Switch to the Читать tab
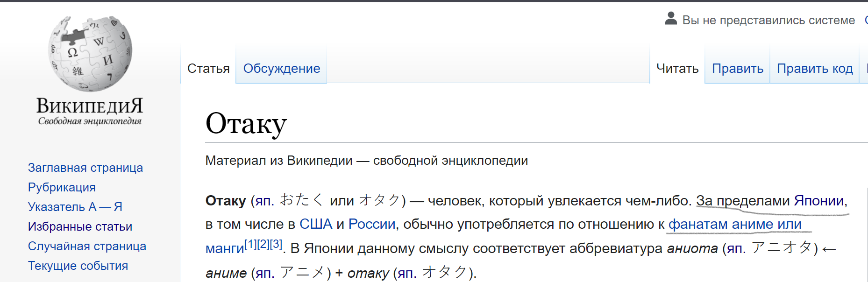The height and width of the screenshot is (282, 868). 677,69
